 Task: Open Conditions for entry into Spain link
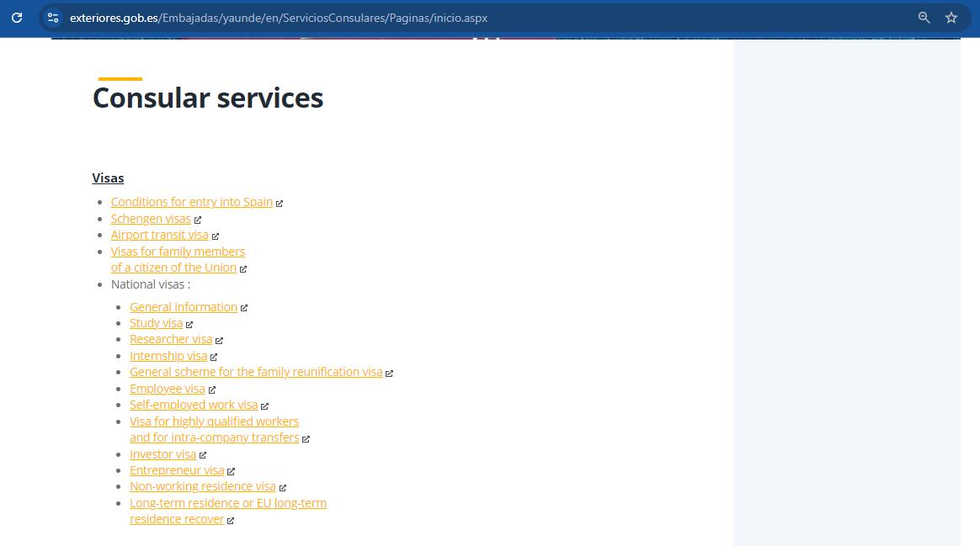click(191, 202)
